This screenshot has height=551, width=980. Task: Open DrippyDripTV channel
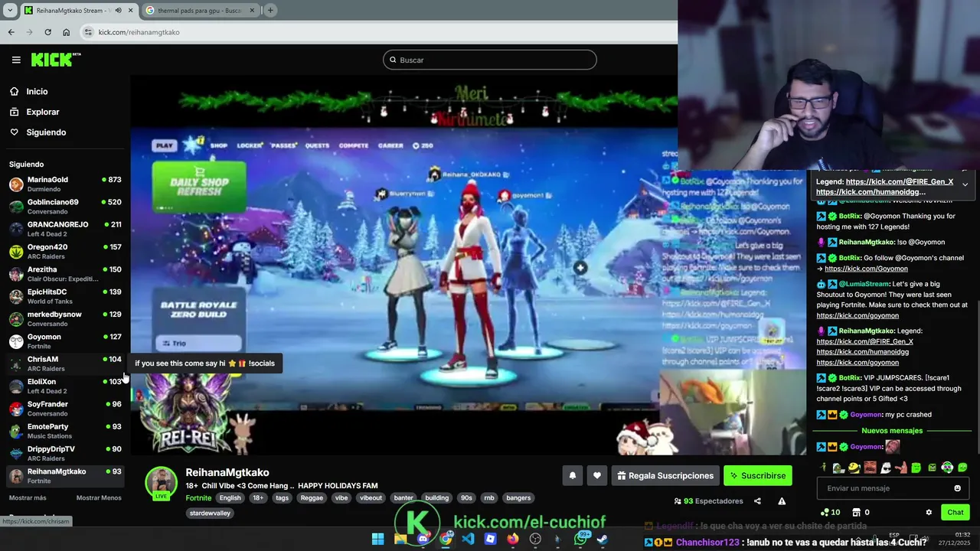[x=65, y=453]
